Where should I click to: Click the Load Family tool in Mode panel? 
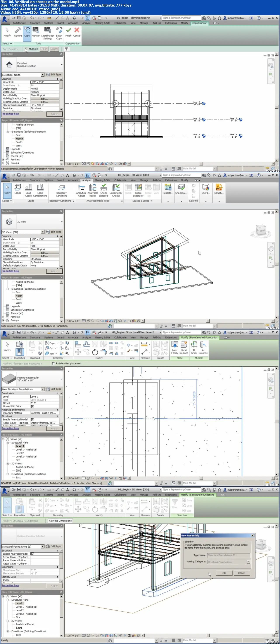[x=175, y=348]
